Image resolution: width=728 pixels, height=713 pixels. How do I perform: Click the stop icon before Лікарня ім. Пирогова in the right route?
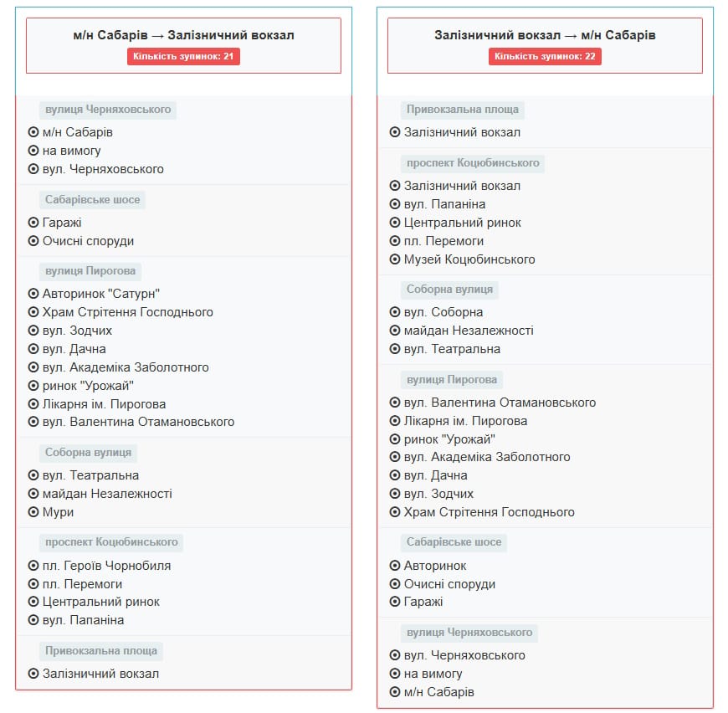[395, 421]
